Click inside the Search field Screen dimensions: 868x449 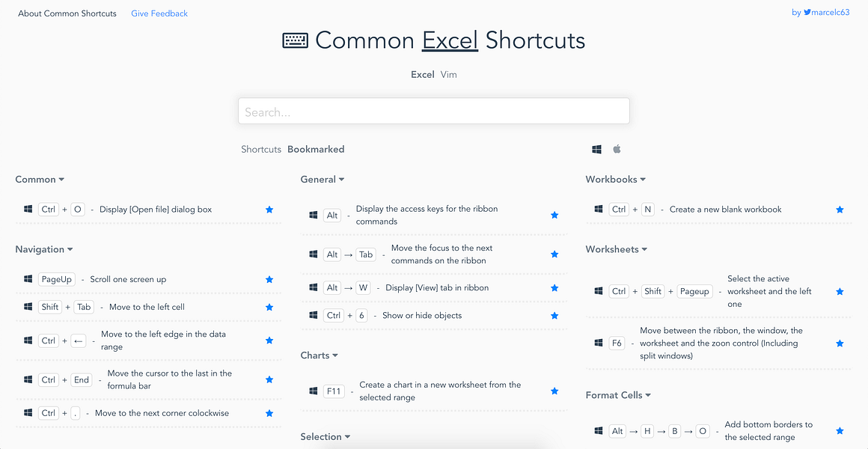(x=433, y=110)
